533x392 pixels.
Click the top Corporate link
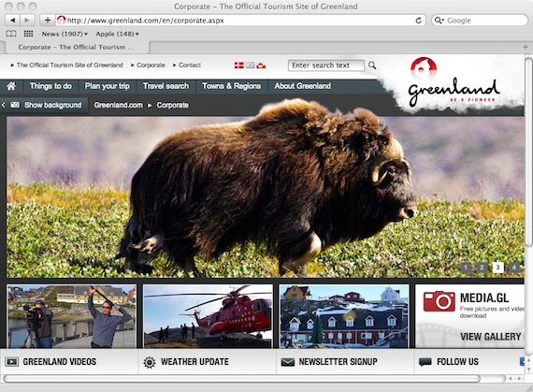point(151,65)
